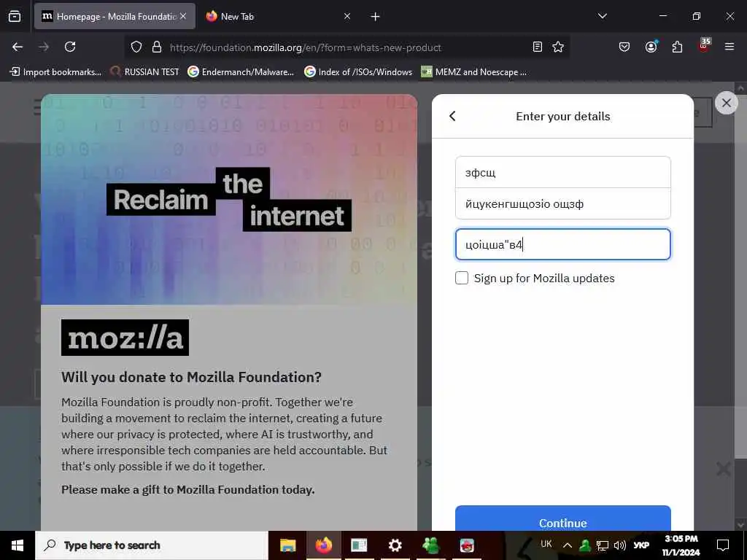Click page vertical scrollbar up arrow
Viewport: 747px width, 560px height.
pyautogui.click(x=741, y=88)
